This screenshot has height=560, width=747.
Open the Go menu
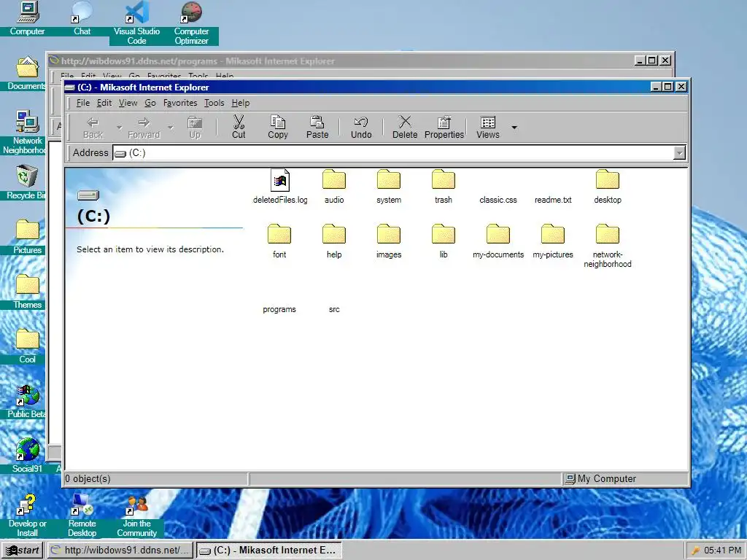[150, 103]
